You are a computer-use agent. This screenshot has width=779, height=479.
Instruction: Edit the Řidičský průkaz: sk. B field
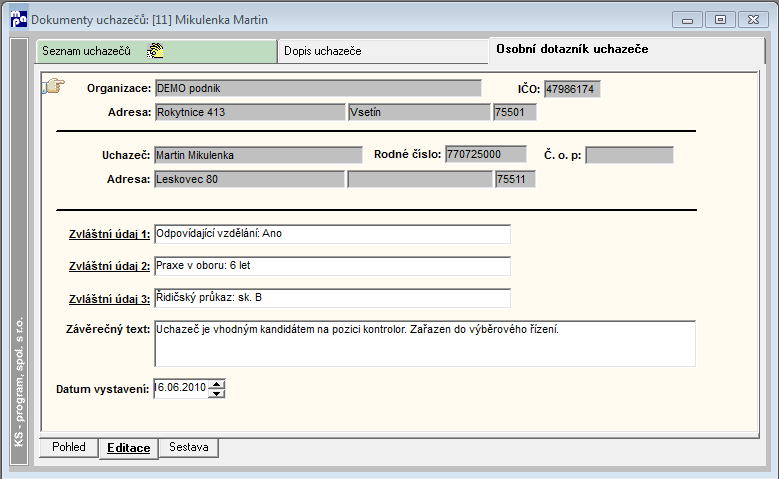coord(332,298)
